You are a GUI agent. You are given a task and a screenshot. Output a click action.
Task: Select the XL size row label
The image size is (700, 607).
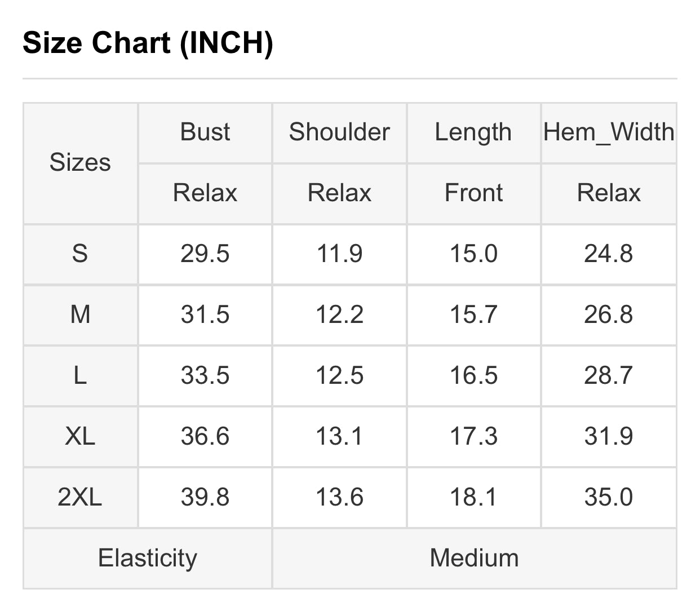(80, 436)
